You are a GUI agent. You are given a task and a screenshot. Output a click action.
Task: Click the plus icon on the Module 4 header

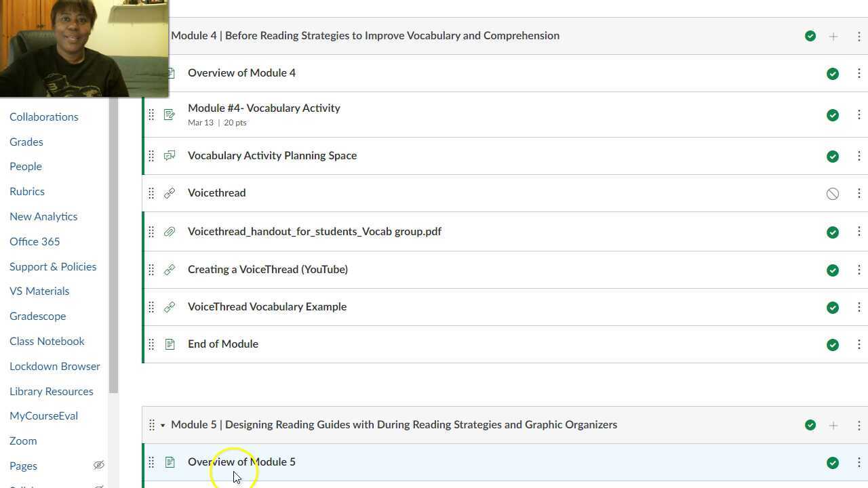click(833, 36)
